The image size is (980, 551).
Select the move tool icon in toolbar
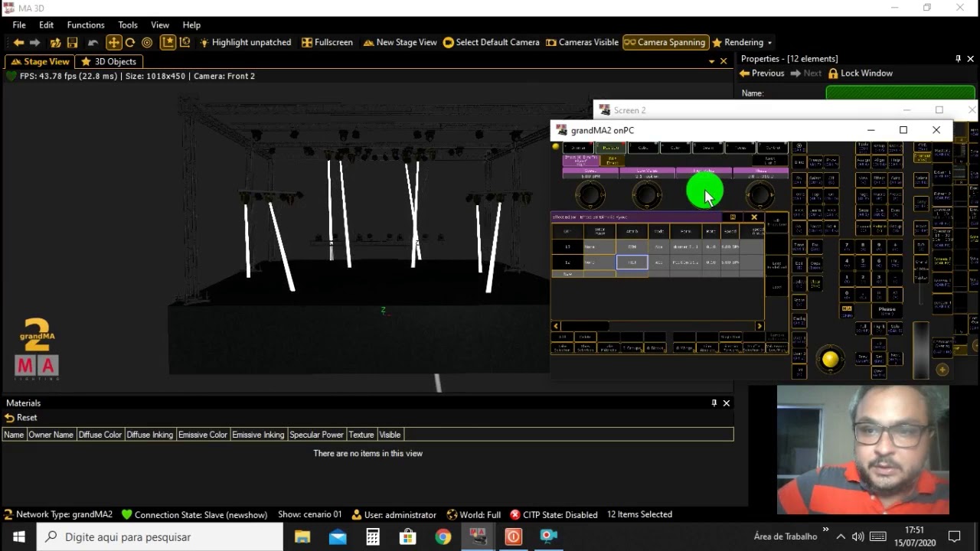[113, 43]
